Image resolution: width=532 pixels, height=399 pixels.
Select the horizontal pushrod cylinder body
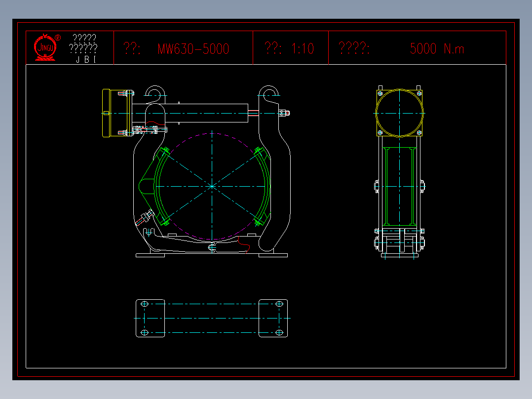tap(190, 113)
